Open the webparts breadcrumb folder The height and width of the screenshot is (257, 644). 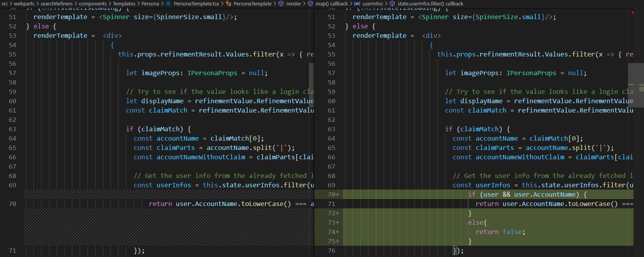[x=24, y=4]
